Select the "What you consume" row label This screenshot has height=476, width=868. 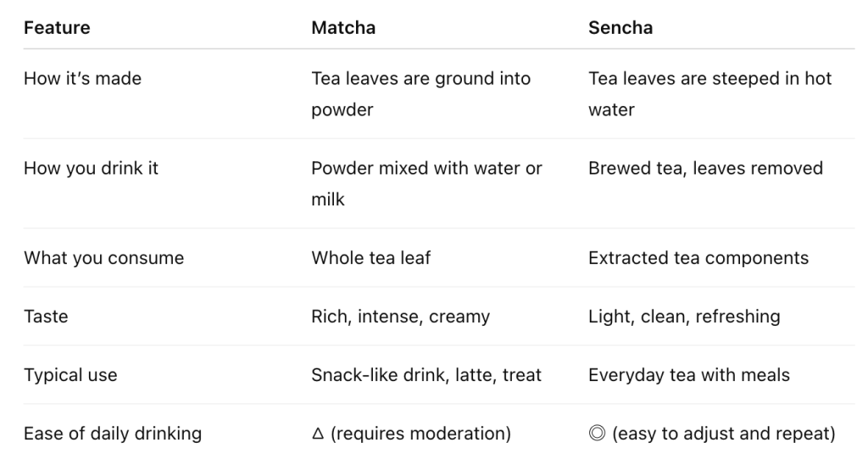click(103, 258)
